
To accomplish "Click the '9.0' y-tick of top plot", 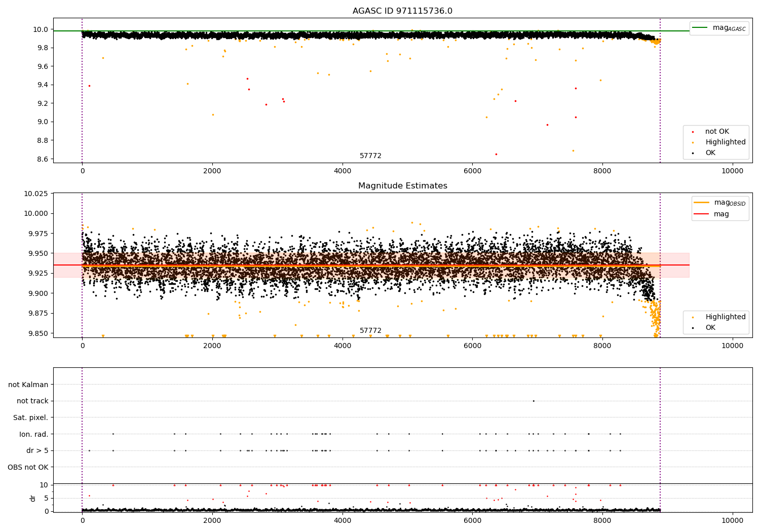I will tap(43, 122).
